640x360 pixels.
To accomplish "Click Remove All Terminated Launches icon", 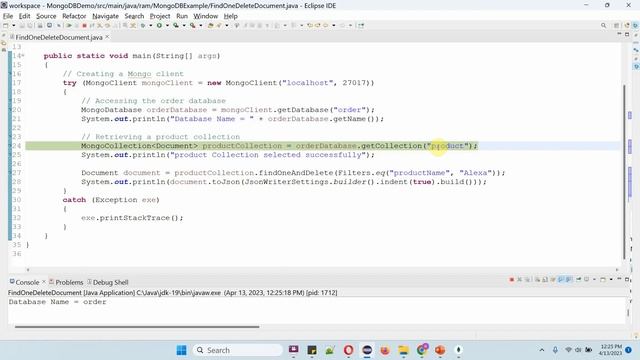I will (527, 280).
